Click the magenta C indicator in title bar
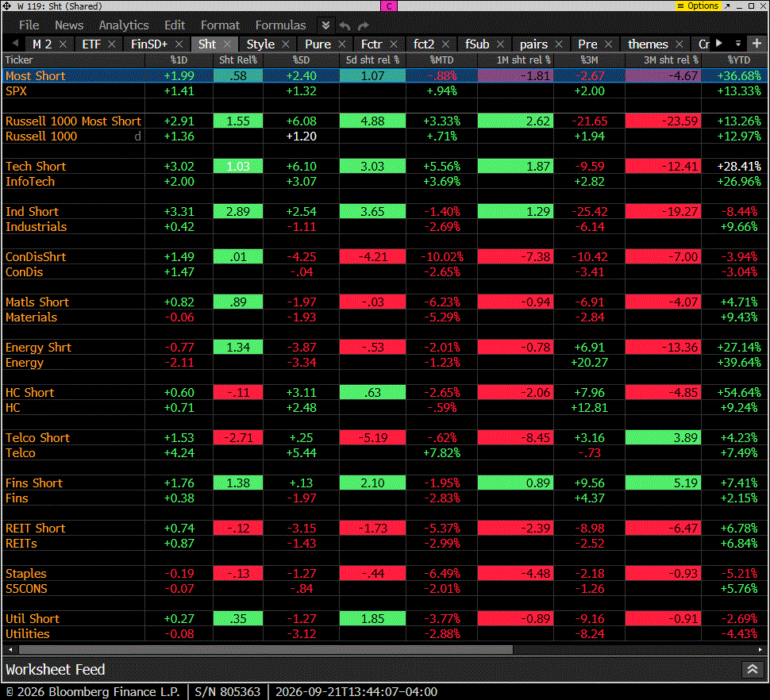 pos(389,6)
